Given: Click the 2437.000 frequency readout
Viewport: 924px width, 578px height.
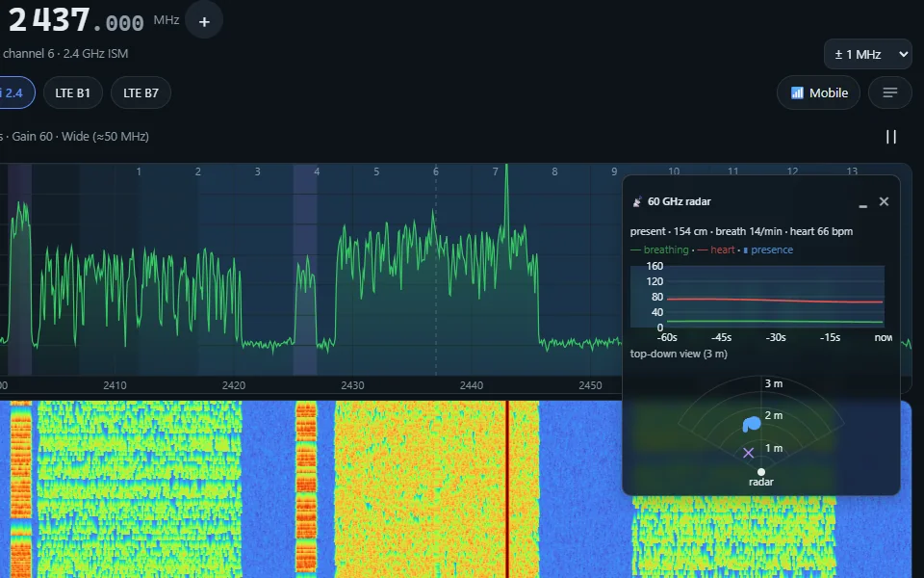Looking at the screenshot, I should (x=77, y=20).
